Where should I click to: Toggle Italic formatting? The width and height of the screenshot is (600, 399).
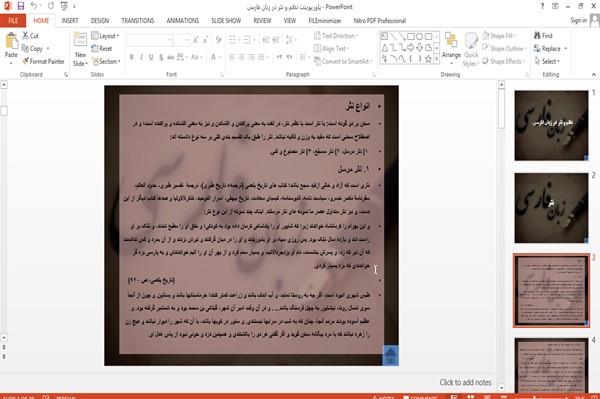[x=141, y=57]
